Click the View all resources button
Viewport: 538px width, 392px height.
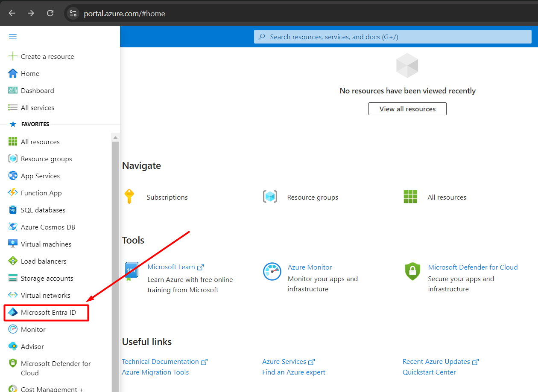[x=407, y=109]
